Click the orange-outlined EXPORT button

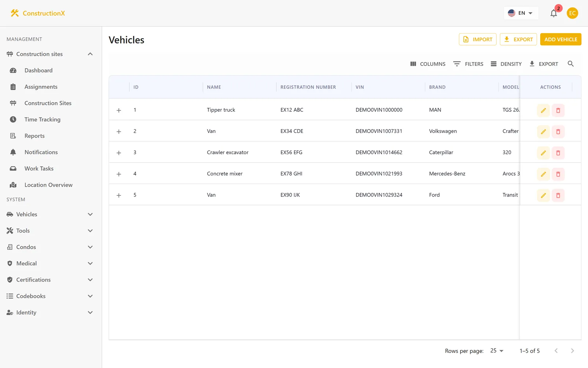click(x=518, y=39)
